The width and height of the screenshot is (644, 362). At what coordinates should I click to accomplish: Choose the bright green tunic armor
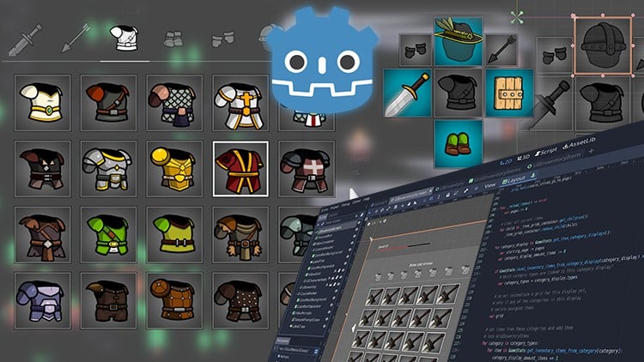pos(107,233)
